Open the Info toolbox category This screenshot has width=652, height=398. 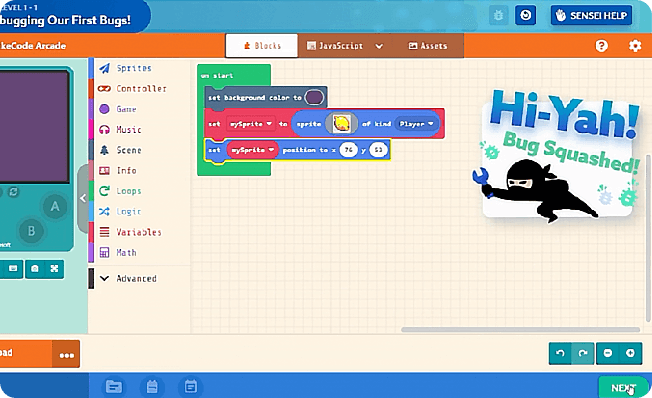pyautogui.click(x=139, y=171)
